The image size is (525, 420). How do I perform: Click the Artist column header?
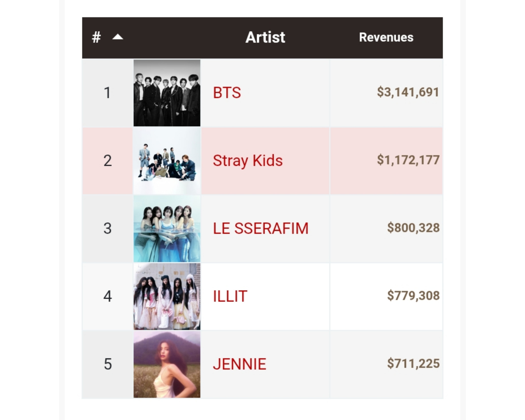pos(265,37)
